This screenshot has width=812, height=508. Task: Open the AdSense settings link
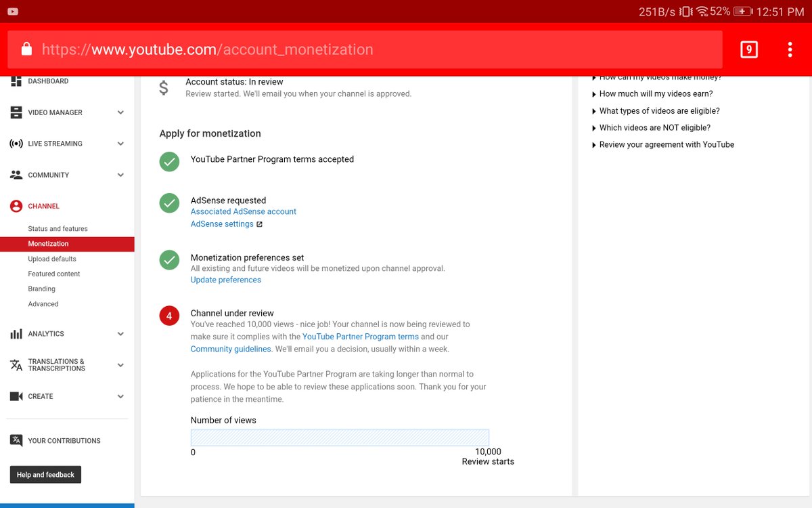(x=222, y=224)
